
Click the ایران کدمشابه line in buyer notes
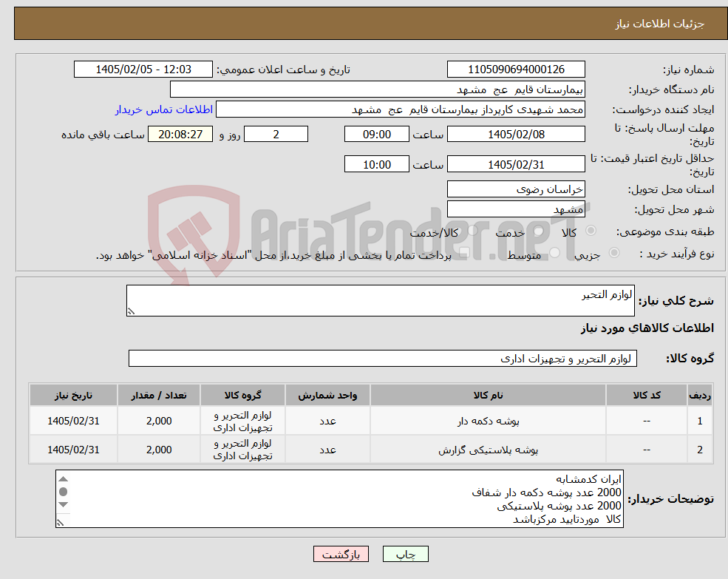588,479
